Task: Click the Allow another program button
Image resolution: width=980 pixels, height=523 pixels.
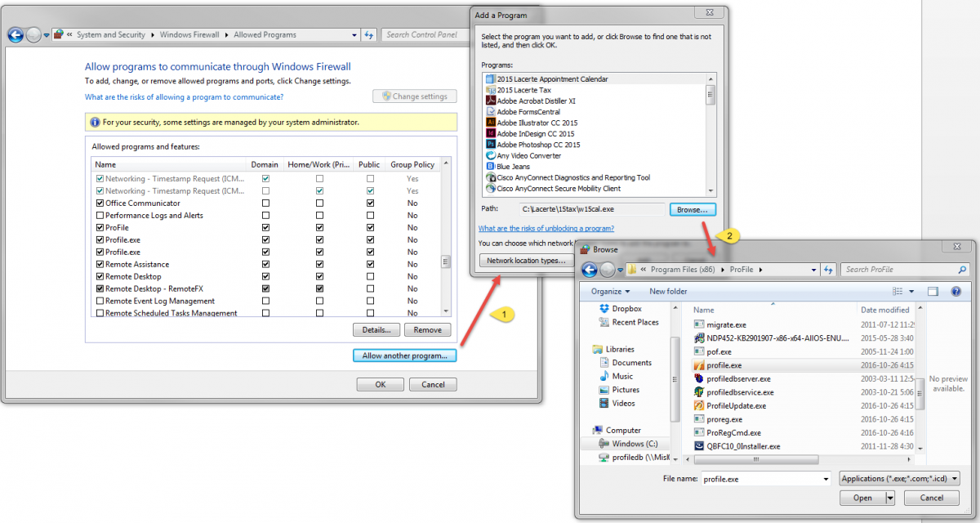Action: pyautogui.click(x=404, y=355)
